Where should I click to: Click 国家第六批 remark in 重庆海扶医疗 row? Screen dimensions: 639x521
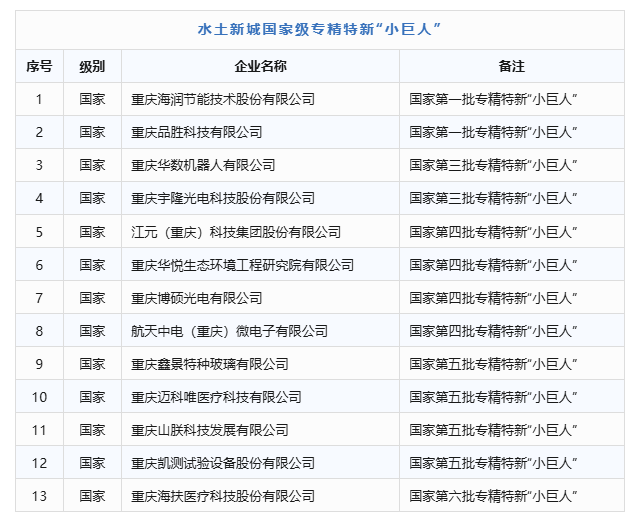point(493,496)
